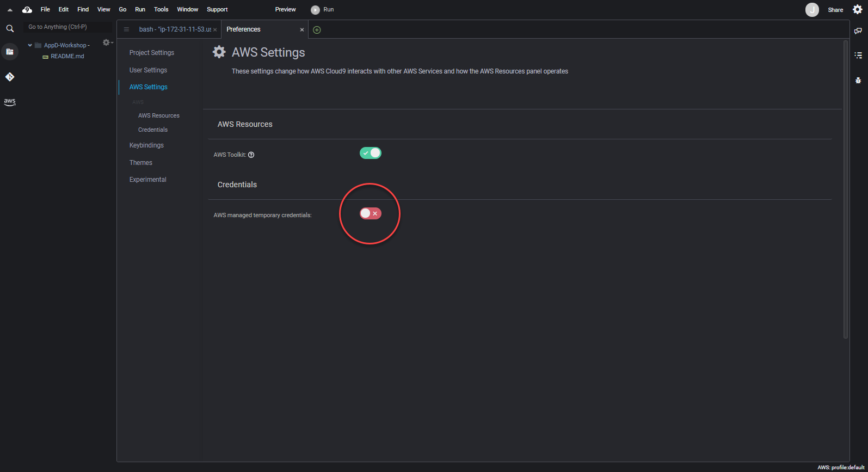Viewport: 868px width, 472px height.
Task: Open the Outline panel icon
Action: coord(858,55)
